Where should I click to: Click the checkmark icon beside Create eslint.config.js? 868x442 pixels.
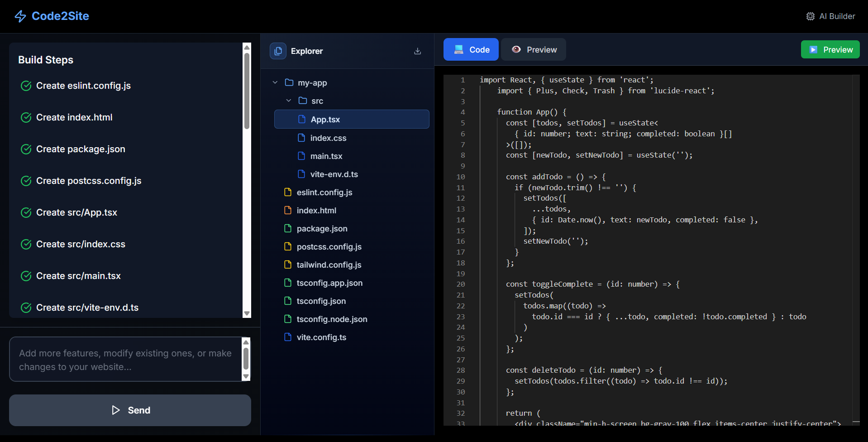click(x=26, y=86)
